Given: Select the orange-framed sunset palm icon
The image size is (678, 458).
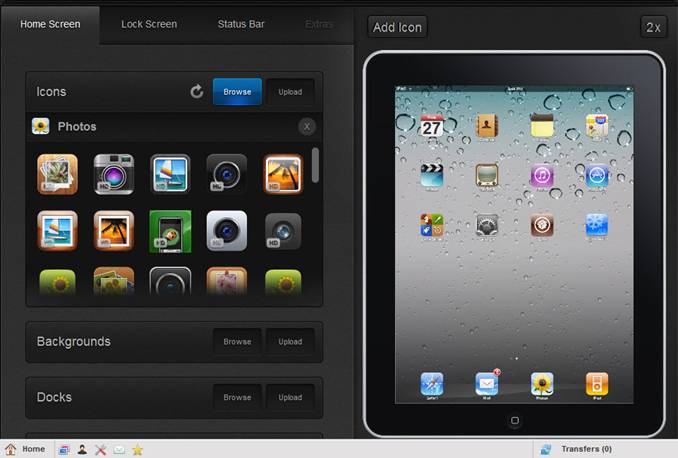Looking at the screenshot, I should coord(283,174).
